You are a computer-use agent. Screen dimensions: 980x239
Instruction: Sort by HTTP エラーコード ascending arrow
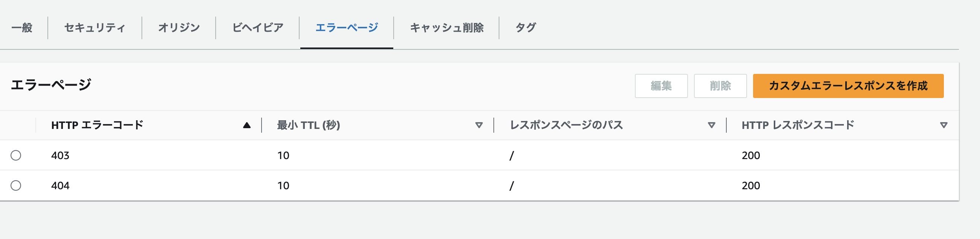247,125
